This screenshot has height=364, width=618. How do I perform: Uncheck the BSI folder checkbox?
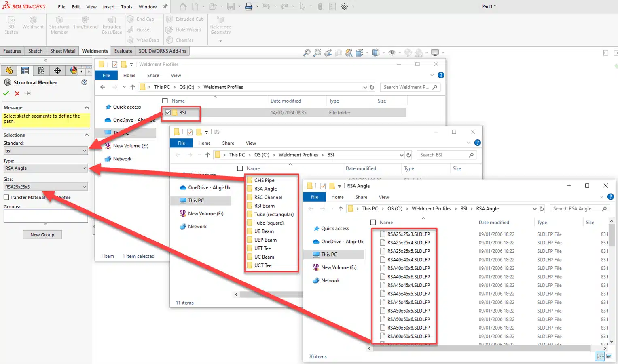click(168, 113)
